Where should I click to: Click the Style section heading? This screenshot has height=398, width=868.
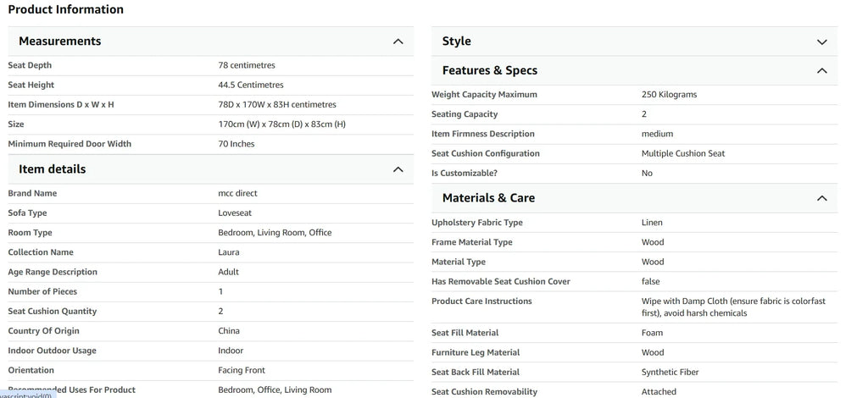(457, 41)
